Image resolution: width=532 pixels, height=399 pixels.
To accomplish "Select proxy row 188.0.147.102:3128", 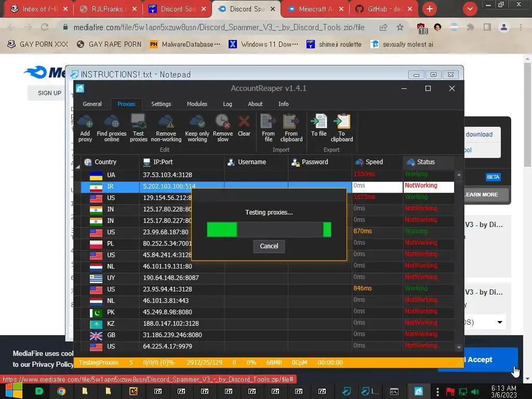I will click(268, 324).
